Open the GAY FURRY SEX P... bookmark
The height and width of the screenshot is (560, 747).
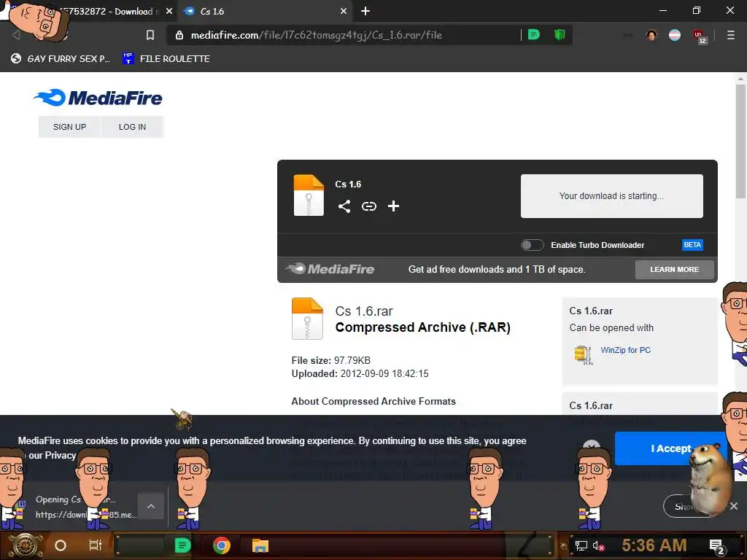point(61,58)
